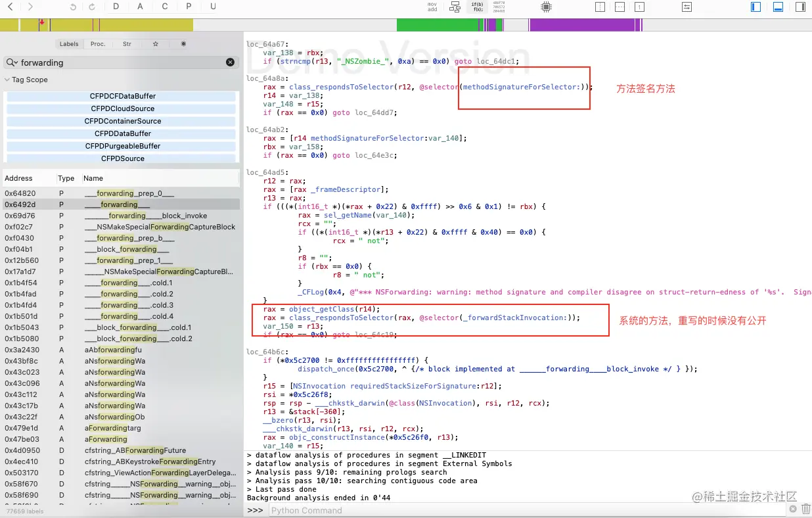Select CFPDCFDataBuffer tag
The height and width of the screenshot is (518, 812).
point(122,96)
